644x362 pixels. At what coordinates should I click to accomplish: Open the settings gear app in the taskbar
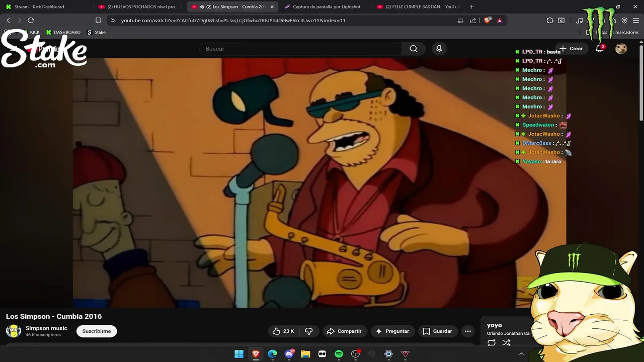click(388, 354)
